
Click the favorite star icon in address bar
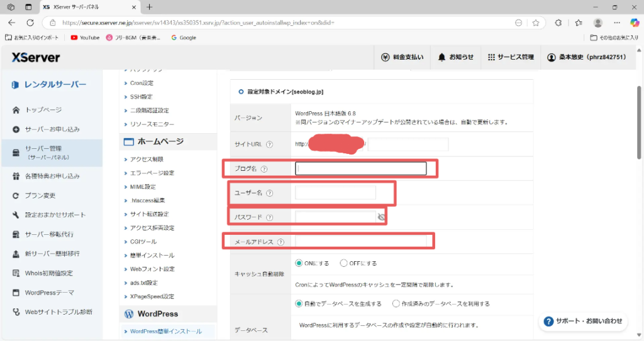[x=536, y=23]
